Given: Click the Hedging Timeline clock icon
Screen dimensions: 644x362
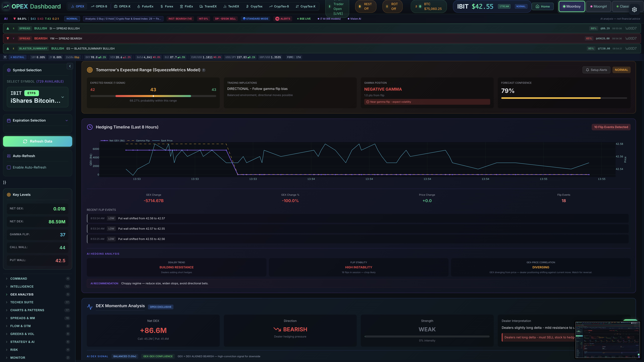Looking at the screenshot, I should [90, 127].
